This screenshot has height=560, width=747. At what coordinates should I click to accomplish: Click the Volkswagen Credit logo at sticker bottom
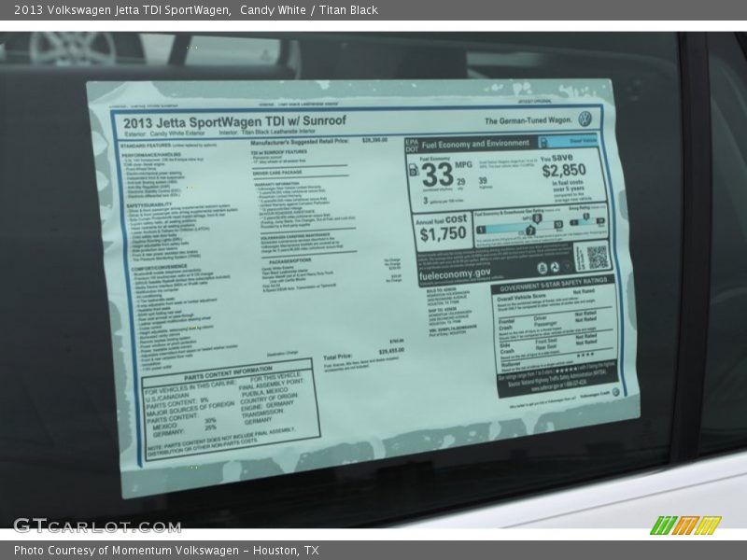click(603, 393)
